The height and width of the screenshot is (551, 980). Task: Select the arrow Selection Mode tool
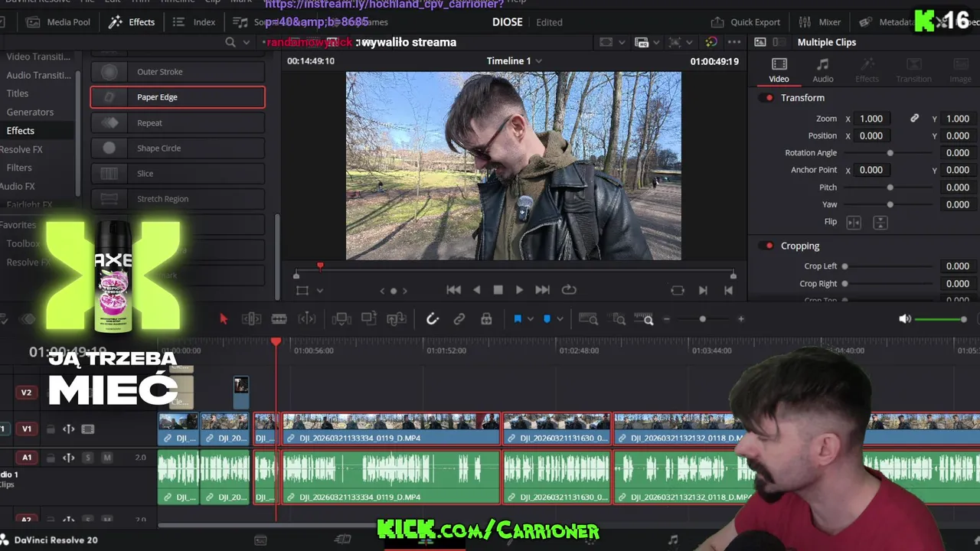point(224,319)
